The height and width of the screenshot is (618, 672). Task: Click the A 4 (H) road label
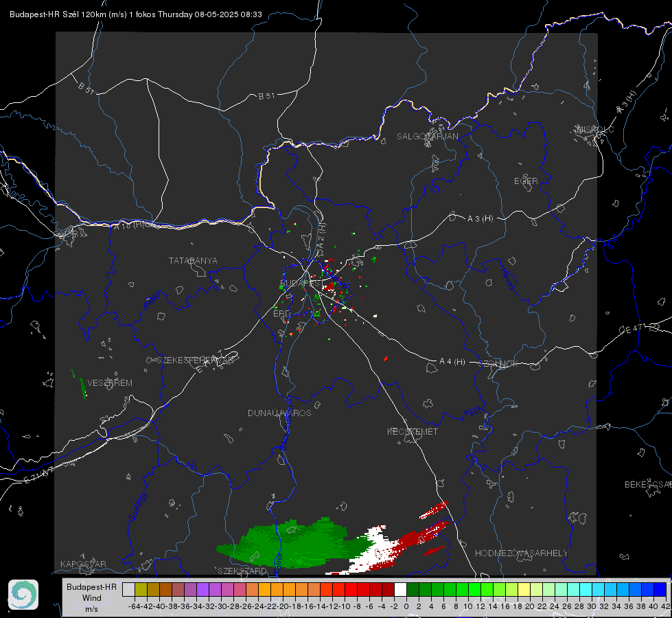point(452,362)
